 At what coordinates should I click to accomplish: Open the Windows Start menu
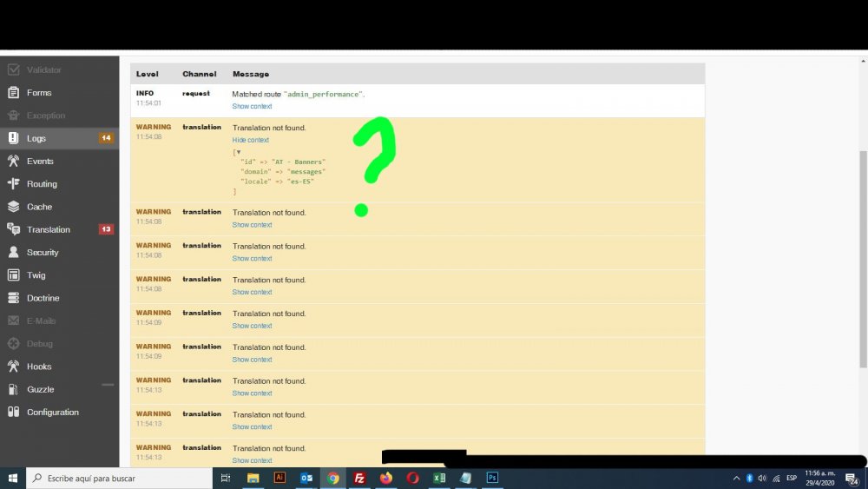tap(13, 478)
